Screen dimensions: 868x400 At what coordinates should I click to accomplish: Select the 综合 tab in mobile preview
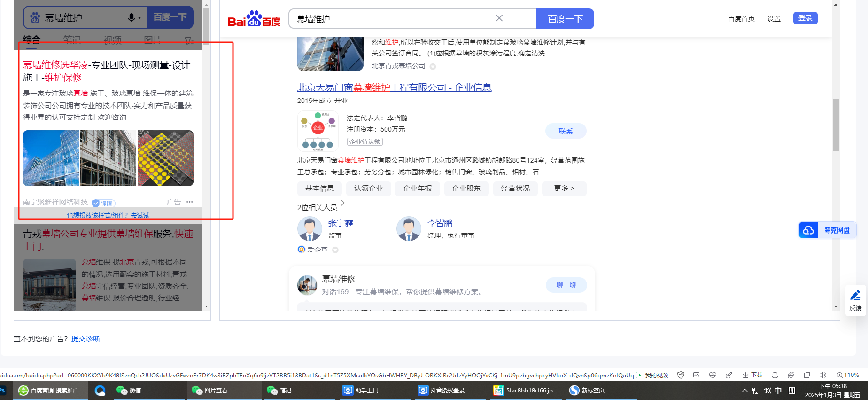(x=31, y=40)
